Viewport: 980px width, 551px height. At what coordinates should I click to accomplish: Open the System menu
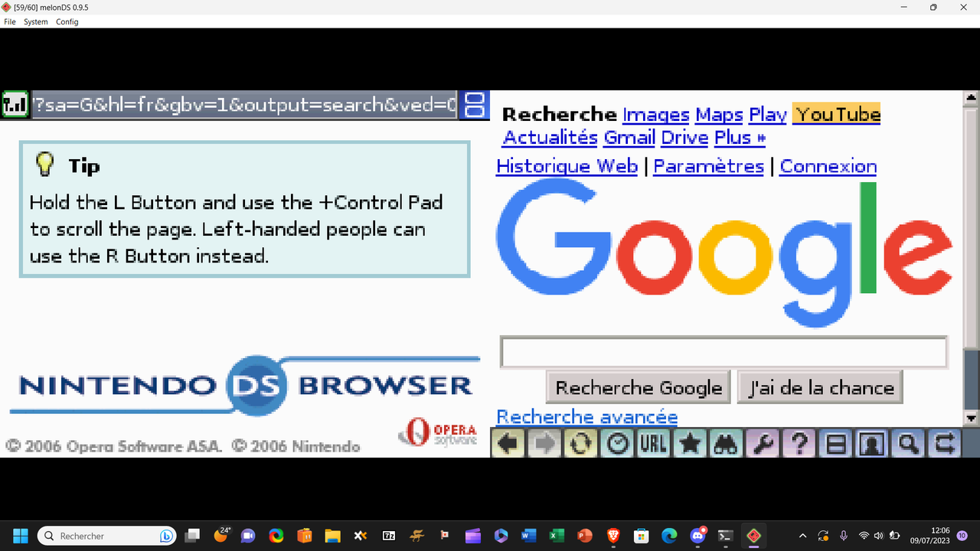[36, 21]
